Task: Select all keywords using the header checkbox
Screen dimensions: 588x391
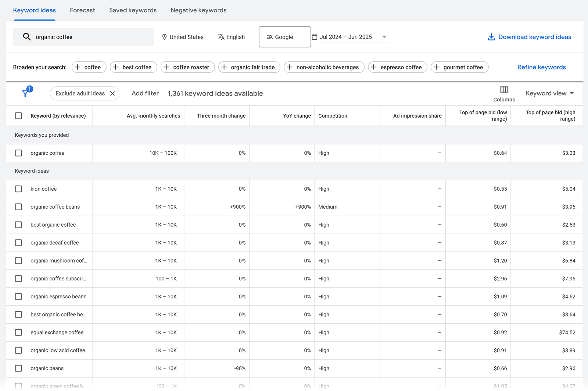Action: click(x=18, y=115)
